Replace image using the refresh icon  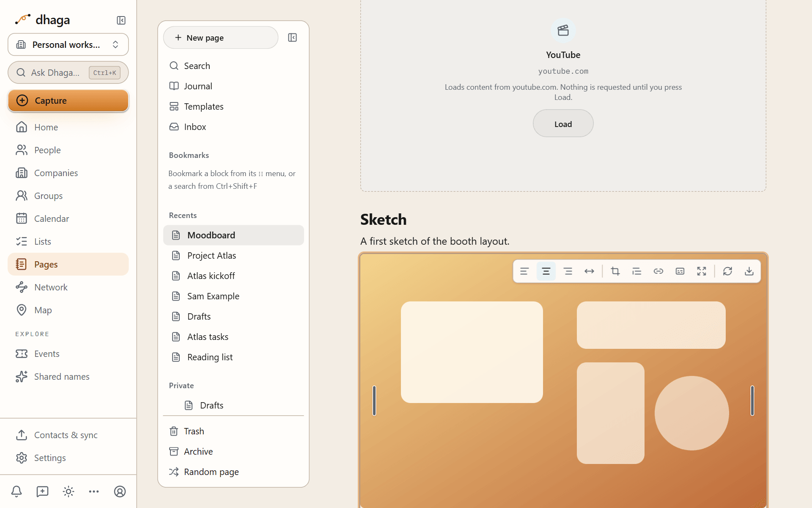(x=727, y=271)
